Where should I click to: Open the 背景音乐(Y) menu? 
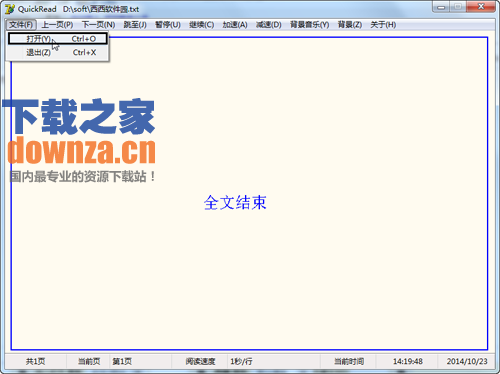click(309, 25)
